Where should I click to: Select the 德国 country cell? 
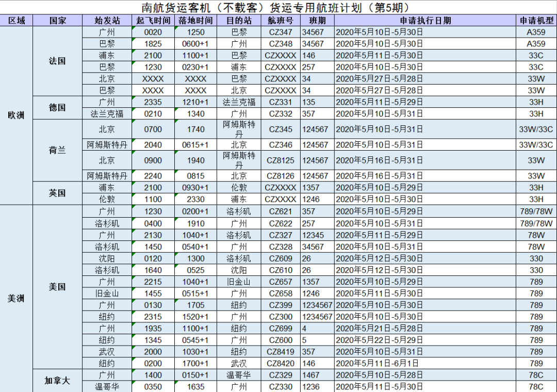[x=58, y=108]
